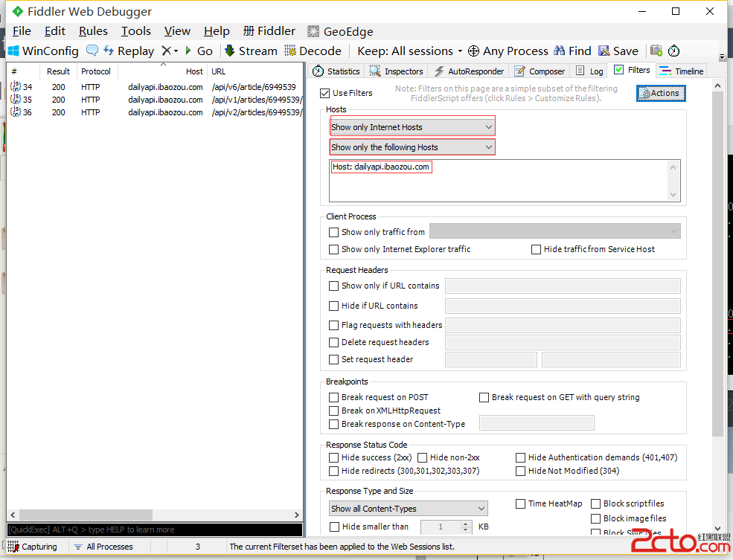Viewport: 733px width, 560px height.
Task: Check Delete request headers
Action: [x=334, y=342]
